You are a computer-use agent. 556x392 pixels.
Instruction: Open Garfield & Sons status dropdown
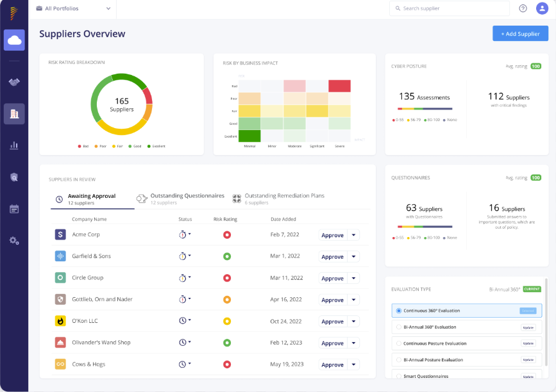pos(185,256)
